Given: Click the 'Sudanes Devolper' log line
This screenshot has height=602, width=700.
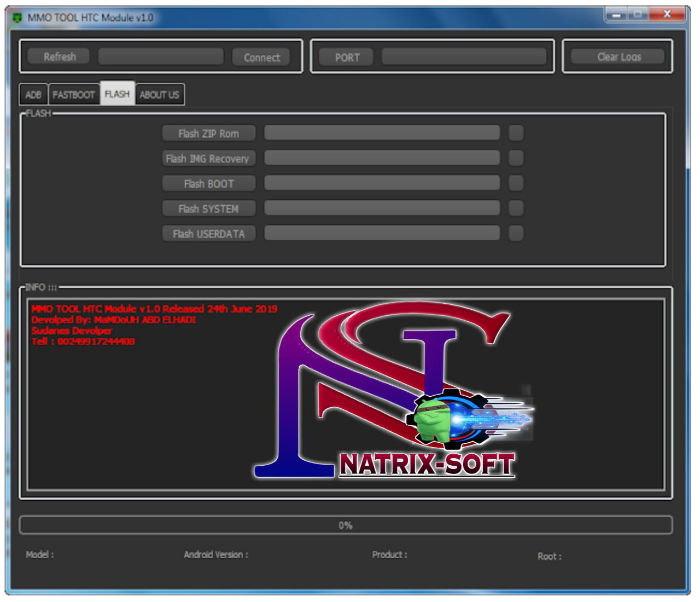Looking at the screenshot, I should (72, 331).
